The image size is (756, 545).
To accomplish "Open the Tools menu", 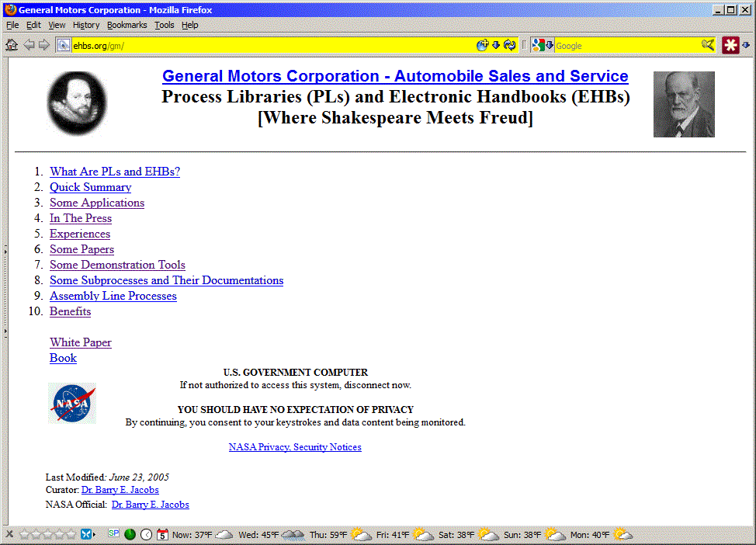I will click(164, 25).
